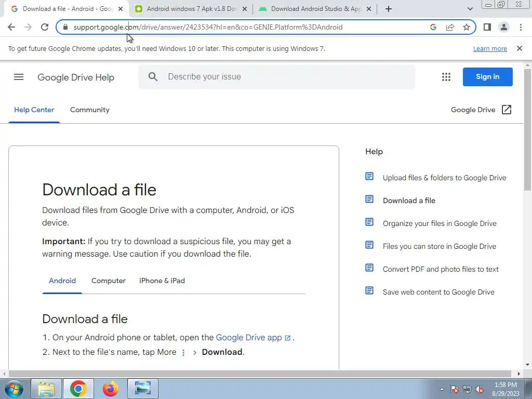The height and width of the screenshot is (399, 532).
Task: Click the horizontal scrollbar thumb
Action: [260, 374]
